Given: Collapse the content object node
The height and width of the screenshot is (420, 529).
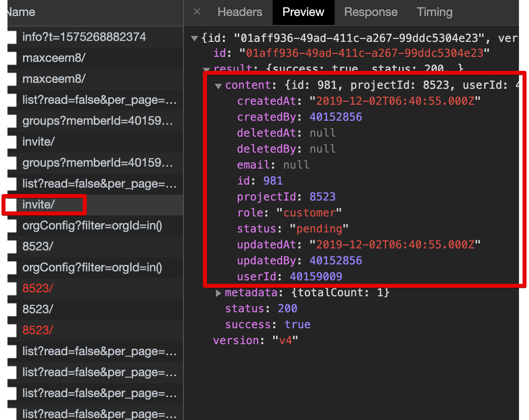Looking at the screenshot, I should [x=218, y=86].
